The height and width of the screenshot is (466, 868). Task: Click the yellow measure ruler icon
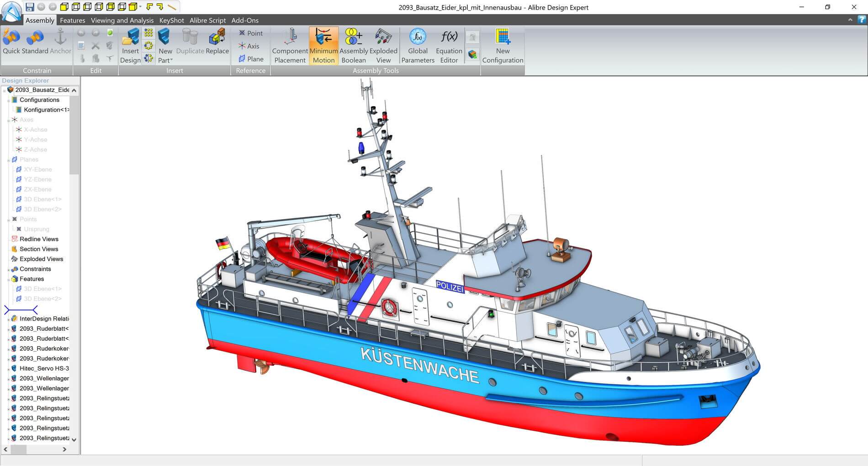pos(171,7)
